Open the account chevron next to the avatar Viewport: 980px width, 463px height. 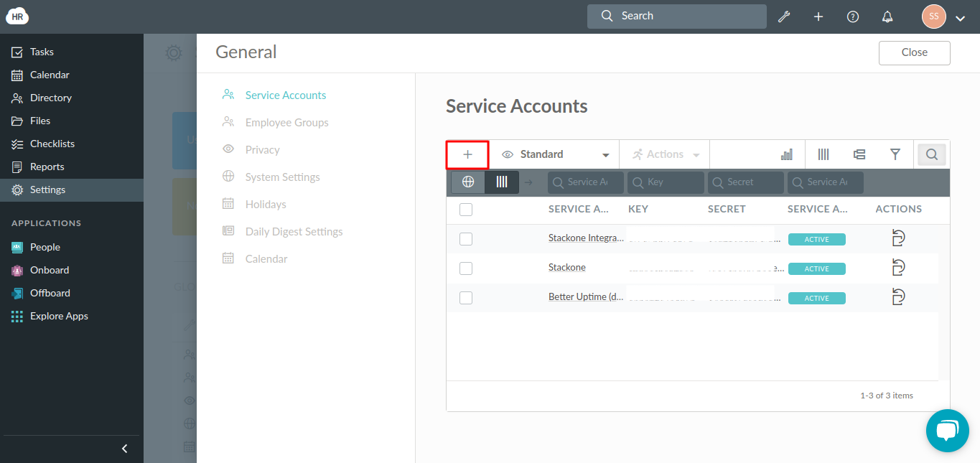tap(960, 17)
